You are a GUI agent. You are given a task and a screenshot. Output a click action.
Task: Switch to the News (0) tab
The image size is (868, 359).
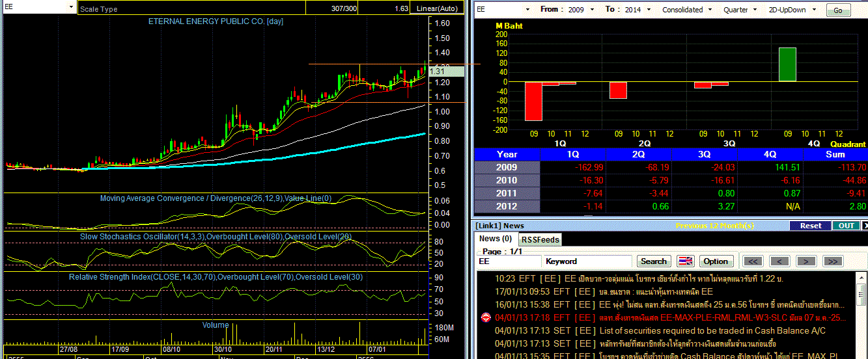coord(496,239)
